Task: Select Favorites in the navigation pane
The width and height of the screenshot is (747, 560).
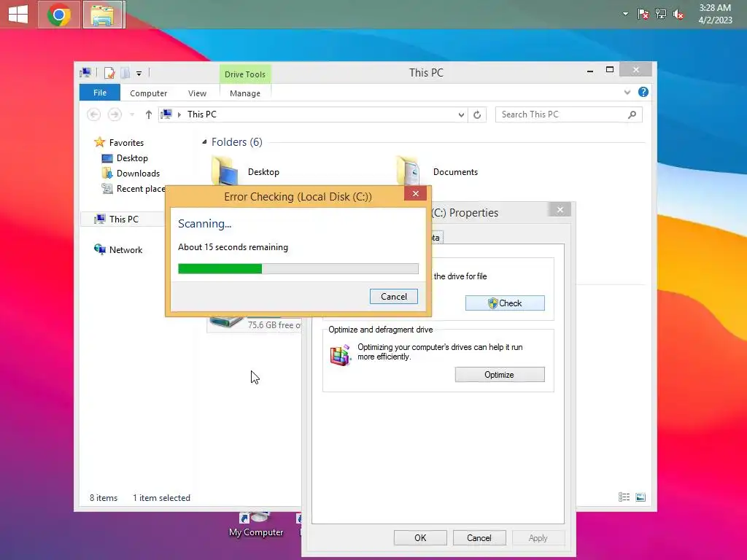Action: 126,142
